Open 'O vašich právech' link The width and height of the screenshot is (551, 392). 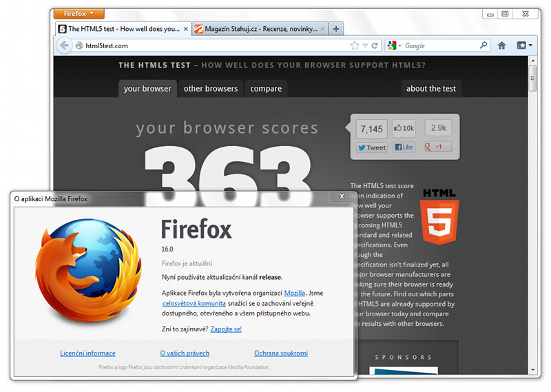point(185,353)
